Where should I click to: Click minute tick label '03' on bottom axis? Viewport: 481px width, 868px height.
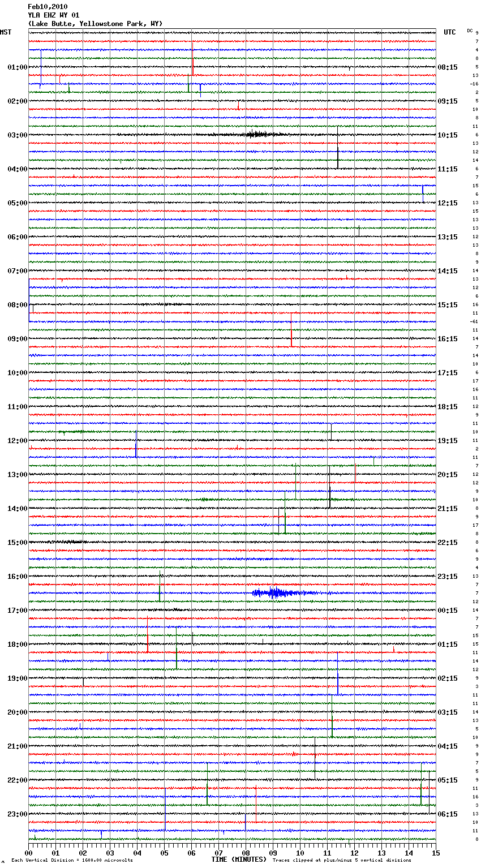tap(110, 853)
